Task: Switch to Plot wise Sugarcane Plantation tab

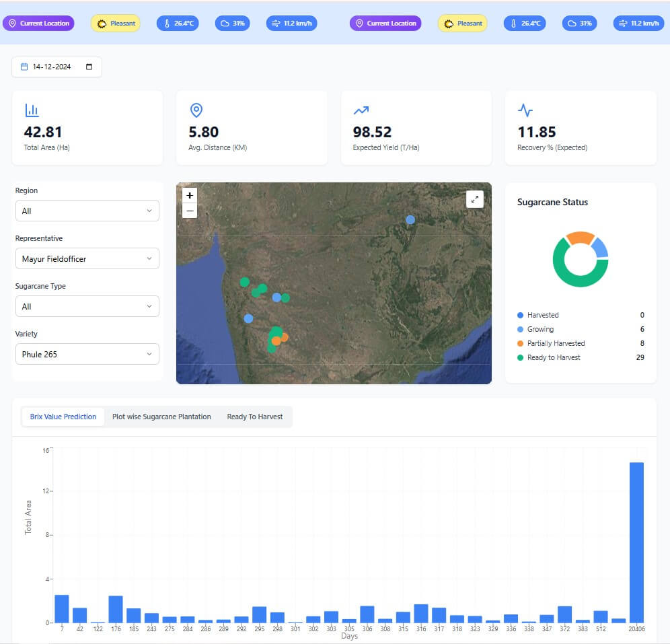Action: (161, 417)
